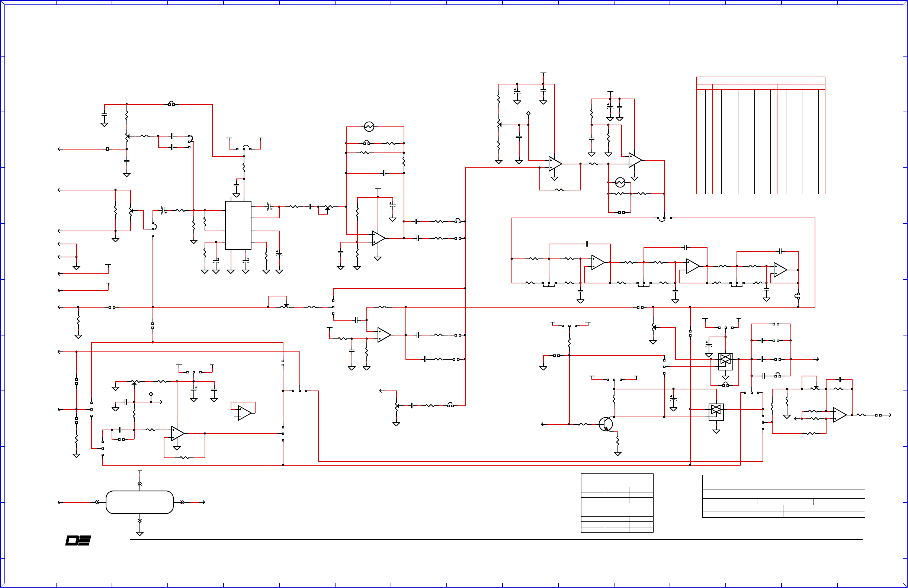The width and height of the screenshot is (908, 588).
Task: Select the three-pin jumper with arc below top-right op-amps
Action: 664,219
